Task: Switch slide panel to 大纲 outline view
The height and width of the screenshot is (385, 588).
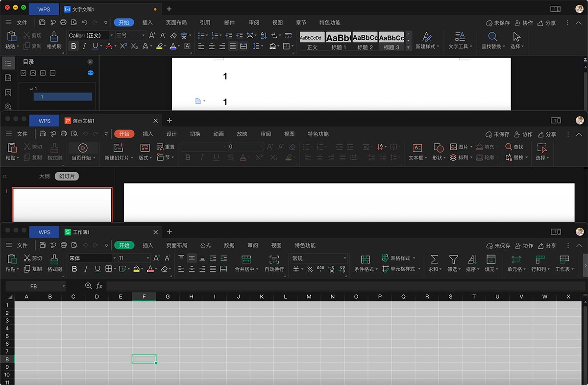Action: 45,177
